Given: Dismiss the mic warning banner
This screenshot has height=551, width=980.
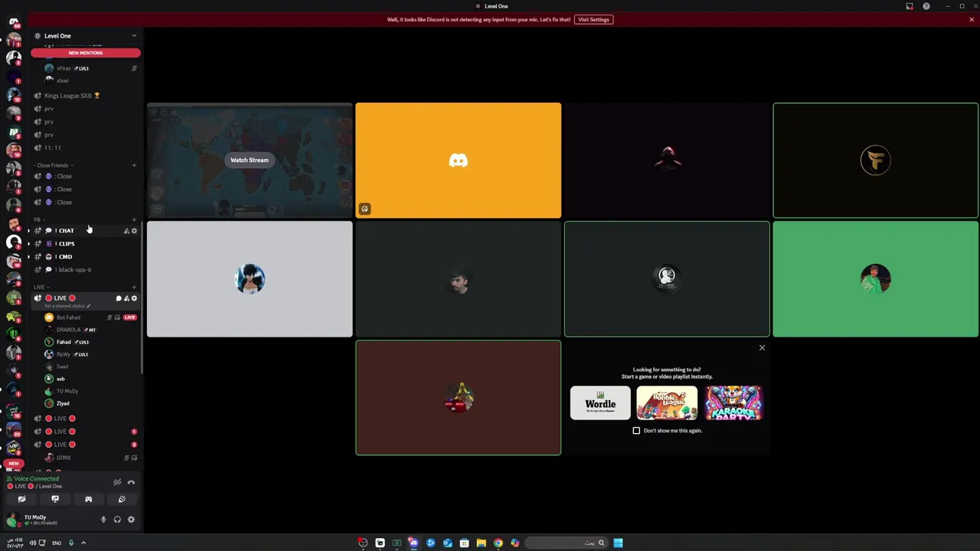Looking at the screenshot, I should [x=971, y=19].
